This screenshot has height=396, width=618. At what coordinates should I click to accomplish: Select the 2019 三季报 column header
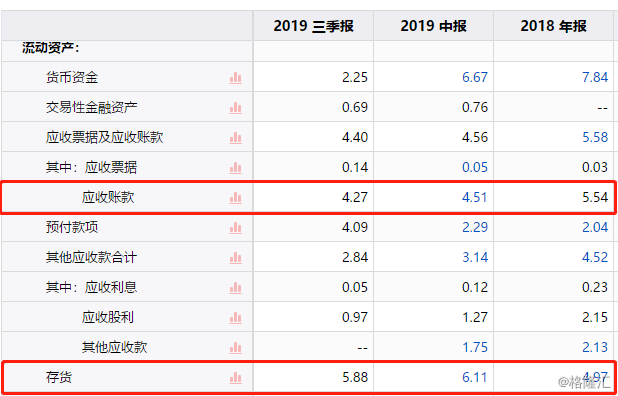click(x=313, y=26)
